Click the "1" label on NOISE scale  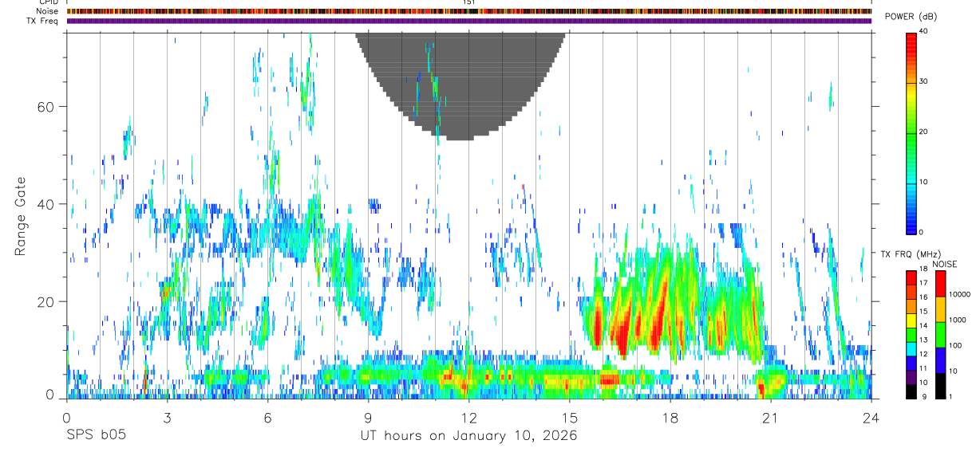pos(950,396)
